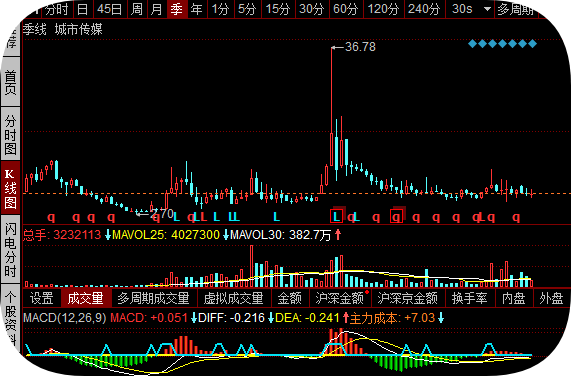Go to 首页 in the sidebar

click(10, 82)
